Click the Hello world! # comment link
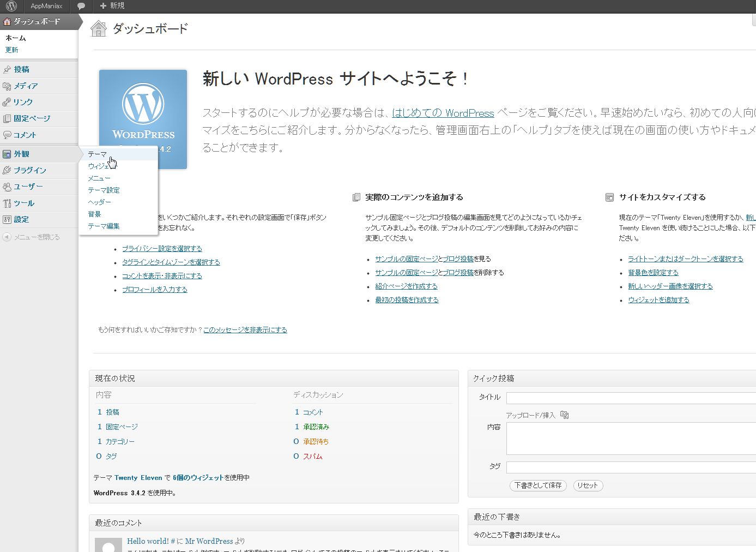 pos(151,541)
